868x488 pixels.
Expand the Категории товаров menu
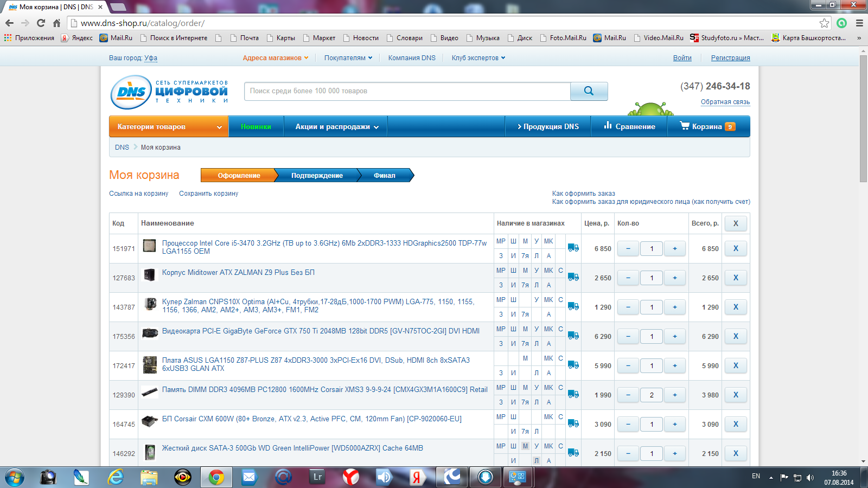(x=169, y=126)
